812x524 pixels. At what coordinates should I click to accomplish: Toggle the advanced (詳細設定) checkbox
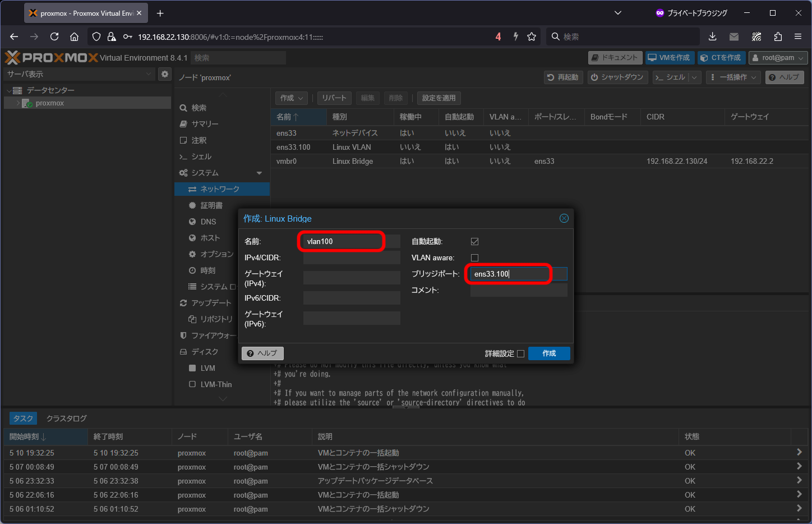(x=520, y=353)
